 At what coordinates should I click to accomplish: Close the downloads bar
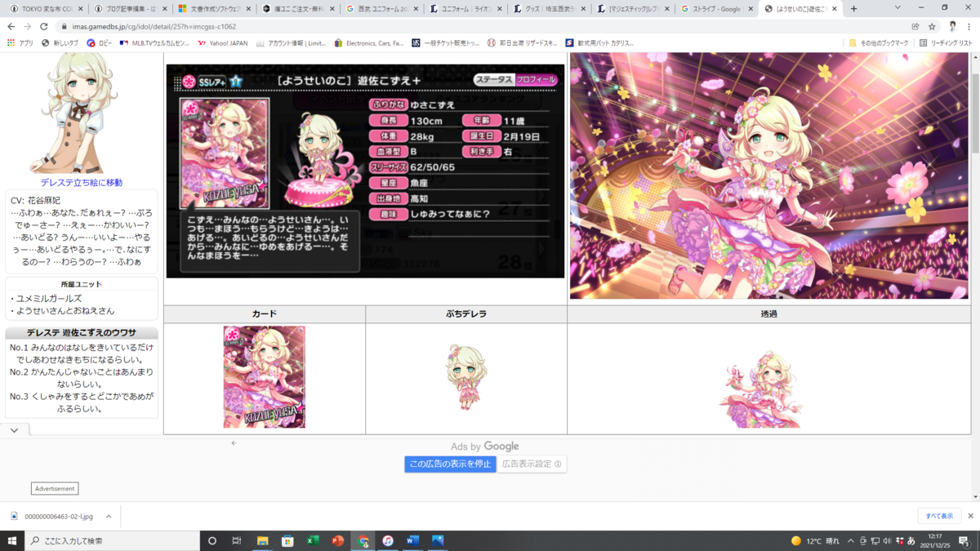tap(970, 516)
